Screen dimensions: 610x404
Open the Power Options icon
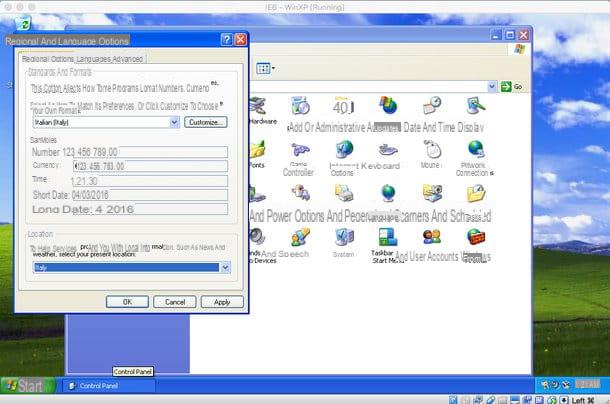click(301, 193)
